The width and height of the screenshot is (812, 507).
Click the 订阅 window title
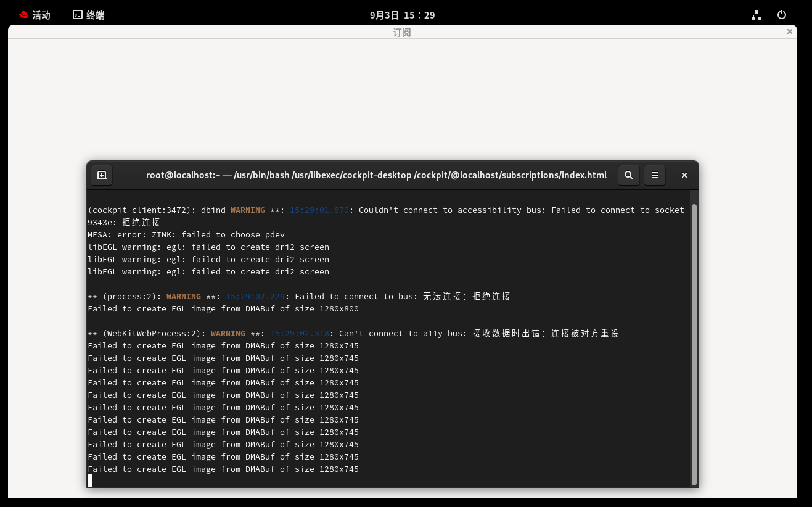tap(402, 32)
